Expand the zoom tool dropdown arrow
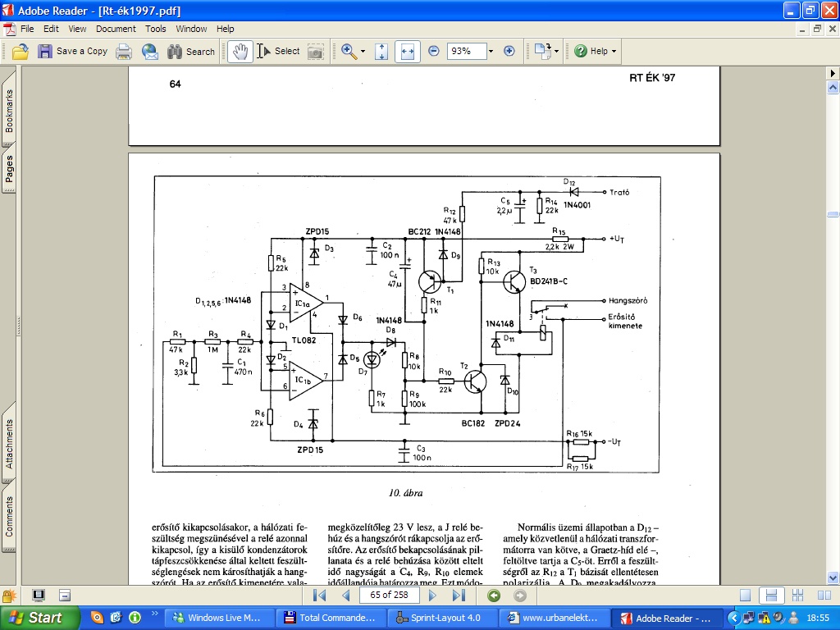 pyautogui.click(x=363, y=52)
